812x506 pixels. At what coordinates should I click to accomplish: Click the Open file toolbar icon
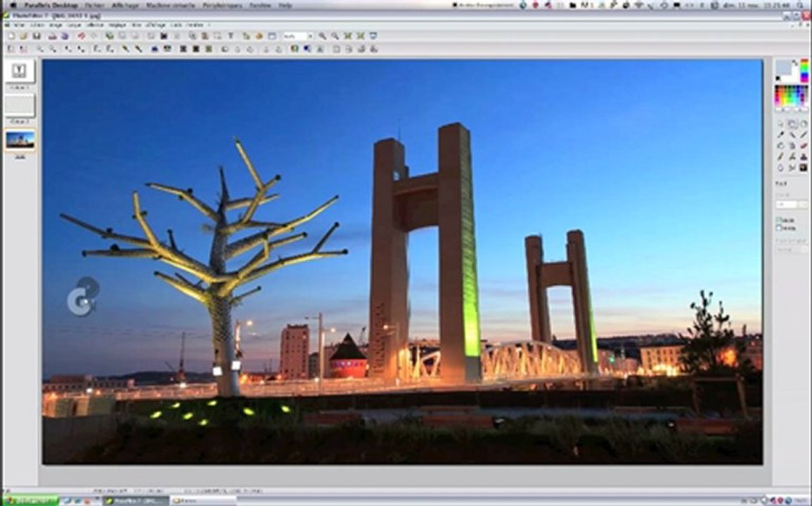click(24, 37)
